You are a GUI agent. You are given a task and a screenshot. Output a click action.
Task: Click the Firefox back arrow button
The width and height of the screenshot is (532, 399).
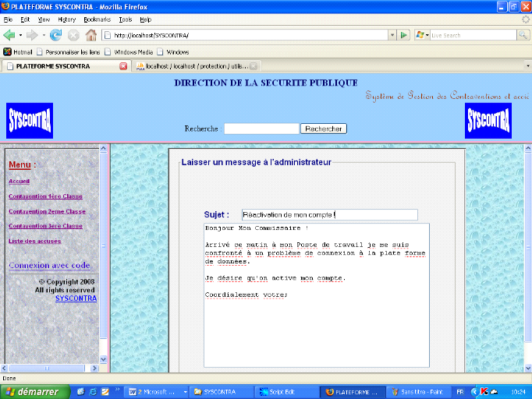[10, 35]
